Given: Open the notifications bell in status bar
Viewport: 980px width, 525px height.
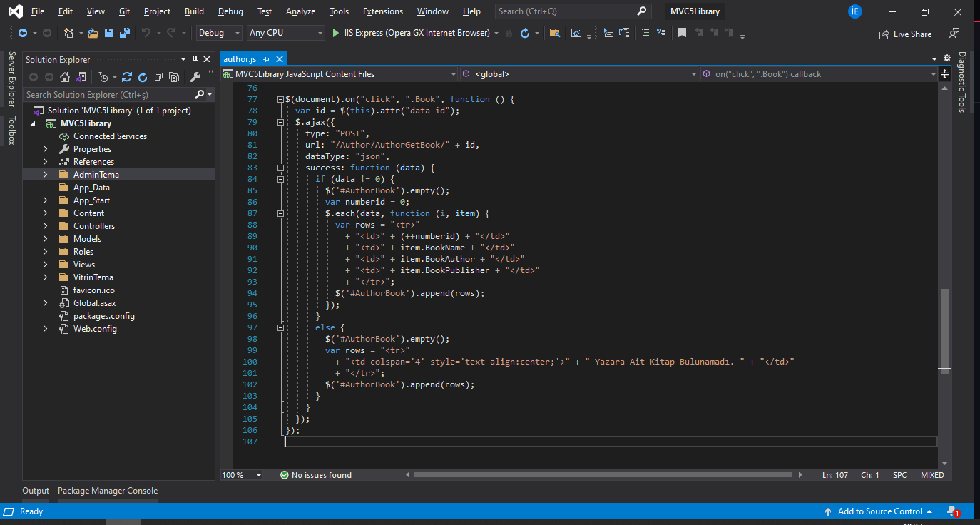Looking at the screenshot, I should [951, 511].
